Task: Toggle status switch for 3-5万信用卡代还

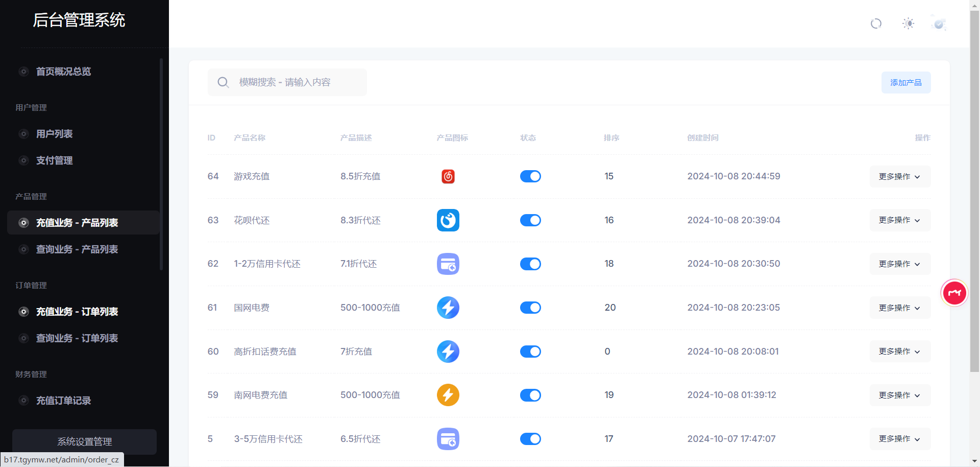Action: point(530,439)
